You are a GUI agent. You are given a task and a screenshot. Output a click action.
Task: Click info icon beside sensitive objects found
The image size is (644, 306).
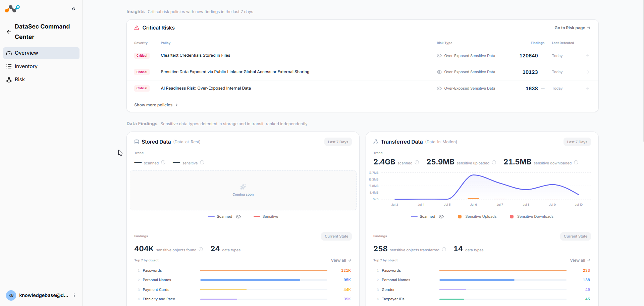[201, 249]
